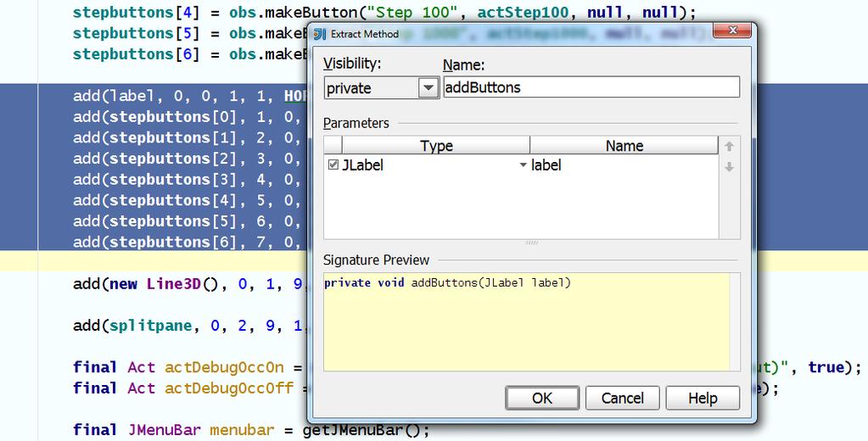This screenshot has width=868, height=441.
Task: Click the true keyword at line end
Action: (826, 367)
